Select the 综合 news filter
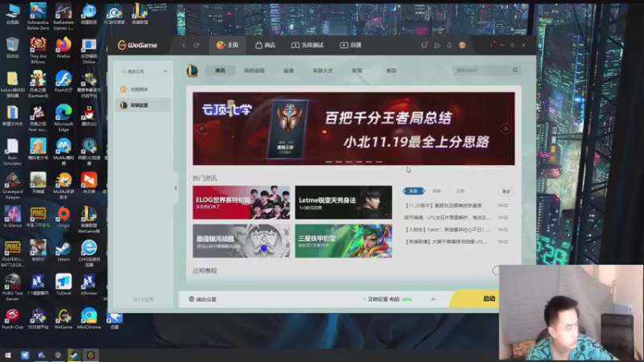 click(436, 191)
